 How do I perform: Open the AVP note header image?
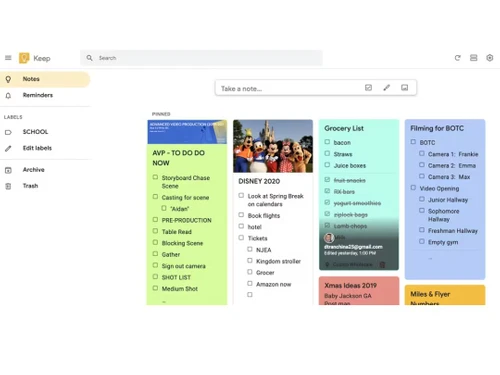(x=187, y=132)
